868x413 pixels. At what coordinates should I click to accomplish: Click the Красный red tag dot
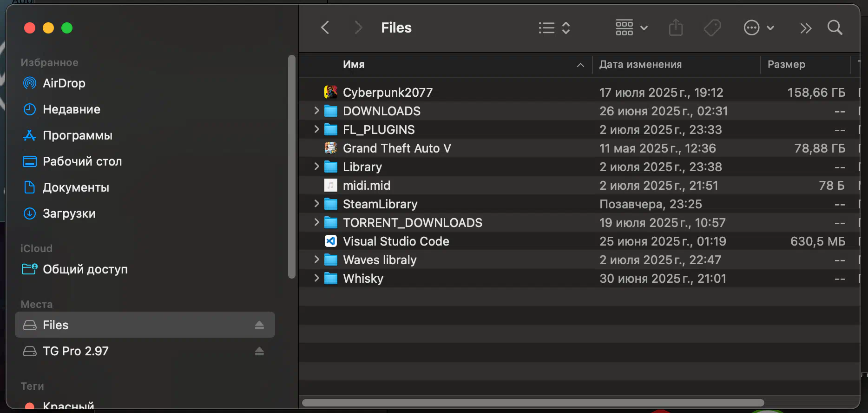tap(30, 406)
